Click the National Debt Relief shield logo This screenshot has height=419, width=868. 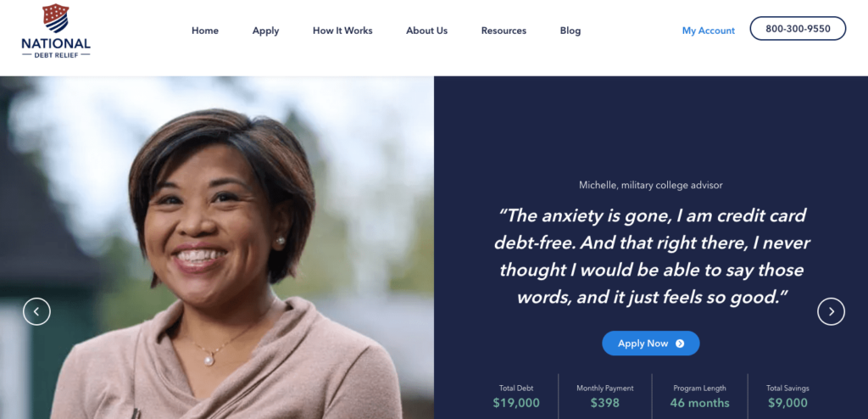56,31
